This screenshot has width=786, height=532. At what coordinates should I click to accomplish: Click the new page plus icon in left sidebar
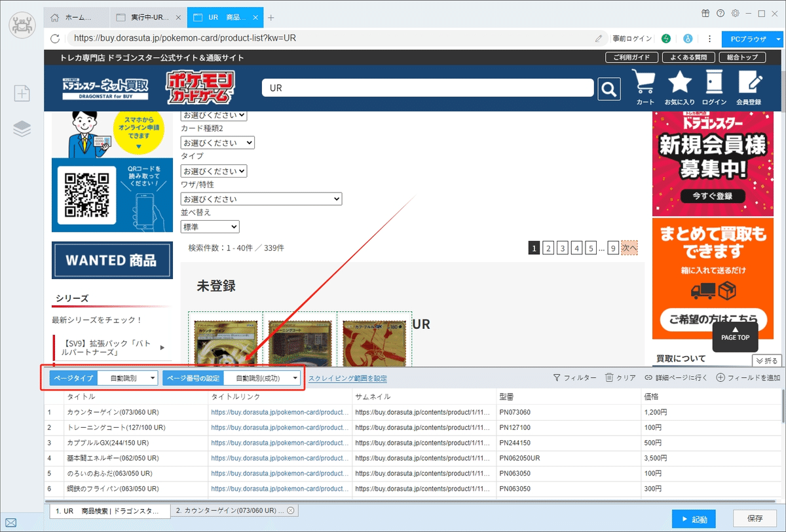[22, 94]
